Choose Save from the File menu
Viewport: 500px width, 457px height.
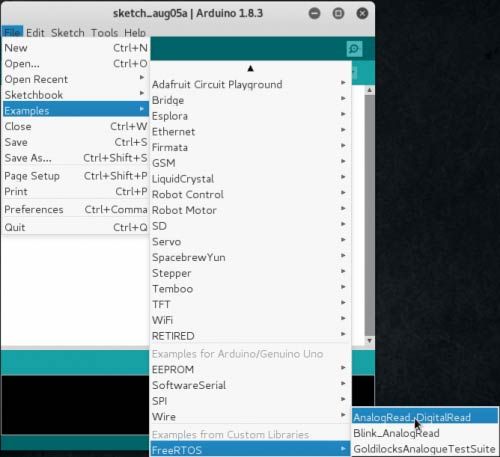tap(76, 142)
